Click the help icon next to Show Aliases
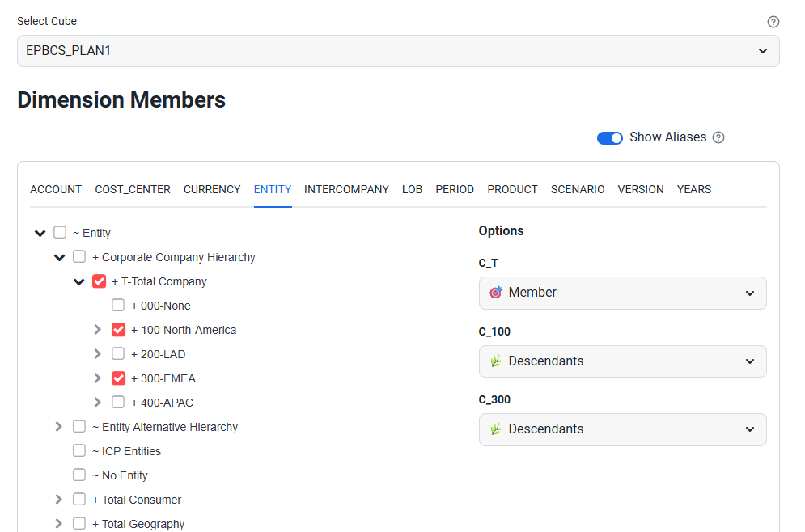 pyautogui.click(x=718, y=137)
